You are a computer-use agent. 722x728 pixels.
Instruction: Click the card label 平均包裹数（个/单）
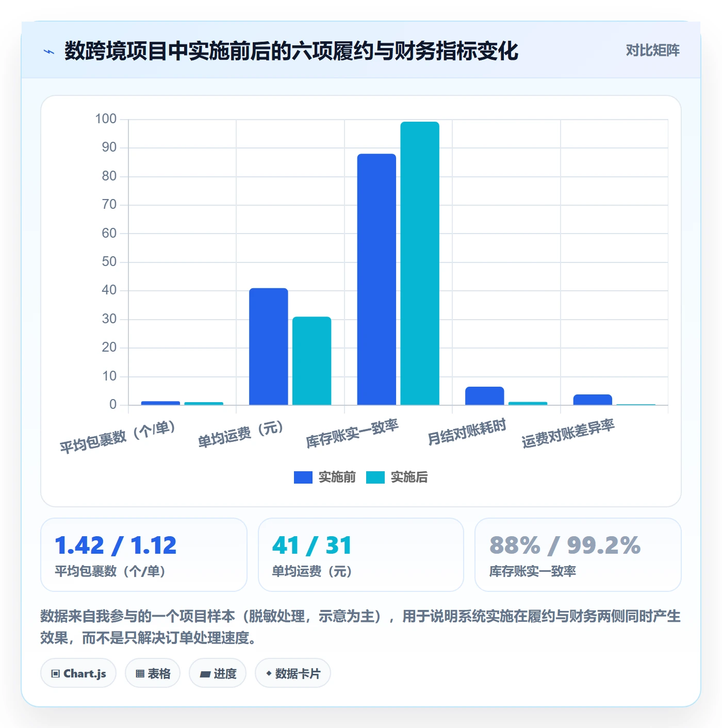[110, 571]
